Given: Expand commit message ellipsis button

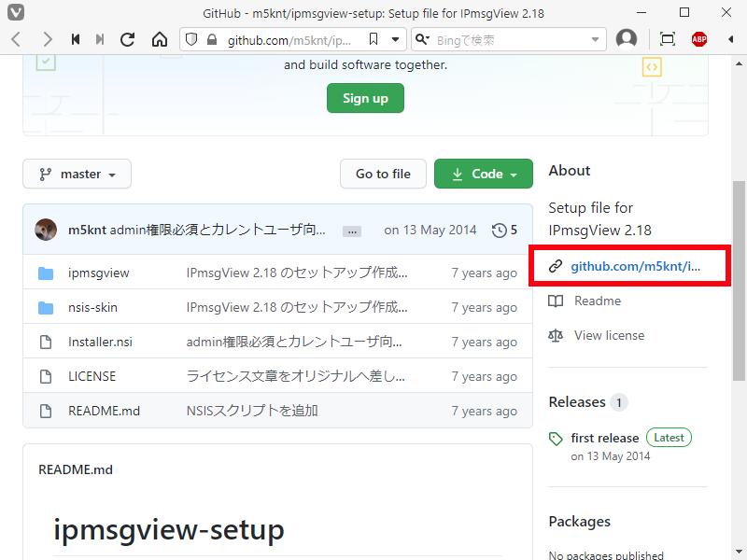Looking at the screenshot, I should [352, 231].
